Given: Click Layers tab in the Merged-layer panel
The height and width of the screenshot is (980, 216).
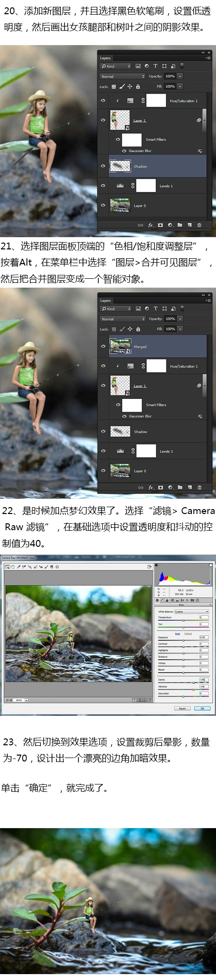Looking at the screenshot, I should click(x=106, y=300).
